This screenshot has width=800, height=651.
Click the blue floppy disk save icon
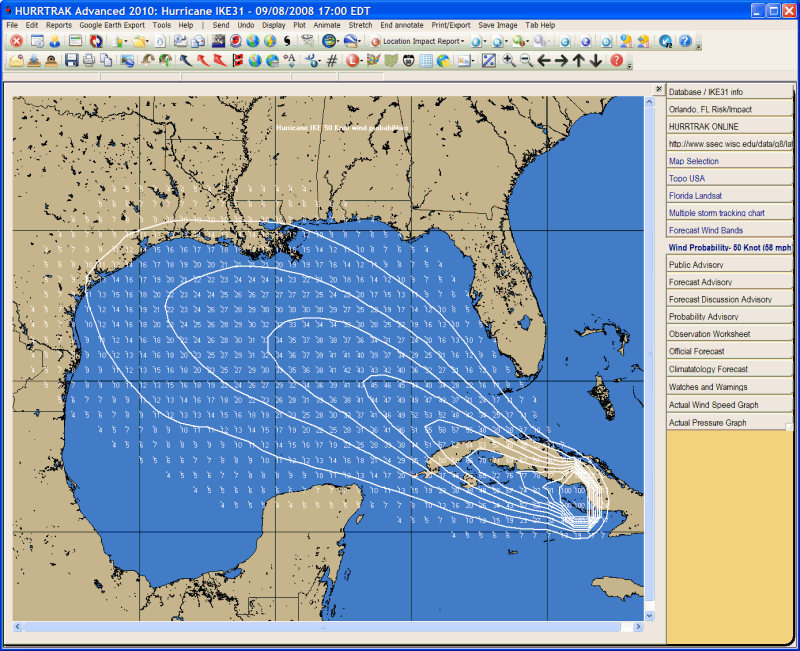point(71,61)
